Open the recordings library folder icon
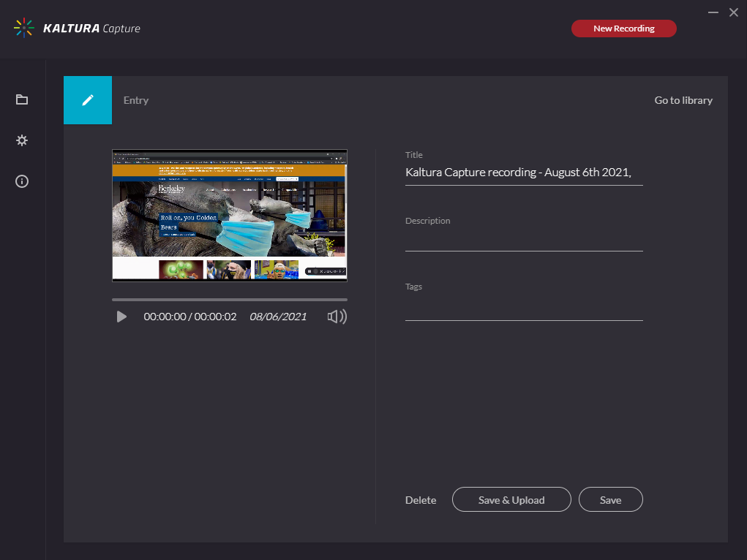Image resolution: width=747 pixels, height=560 pixels. [21, 99]
